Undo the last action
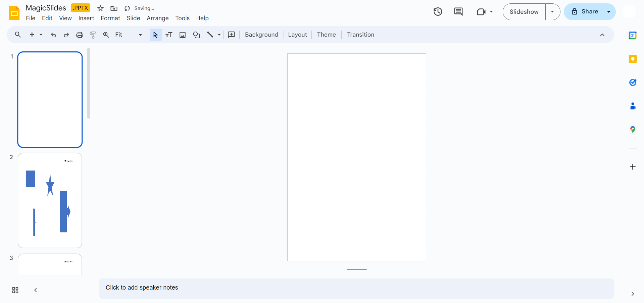Viewport: 644px width, 303px height. (53, 35)
